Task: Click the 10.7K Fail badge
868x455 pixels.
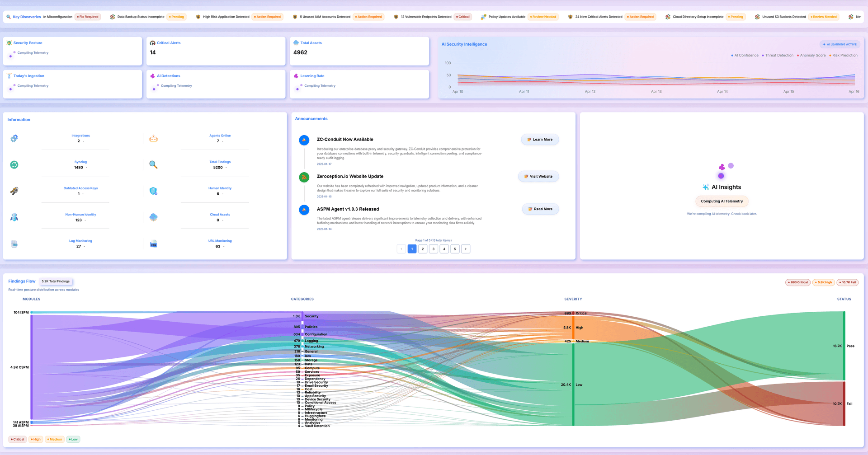Action: [848, 282]
